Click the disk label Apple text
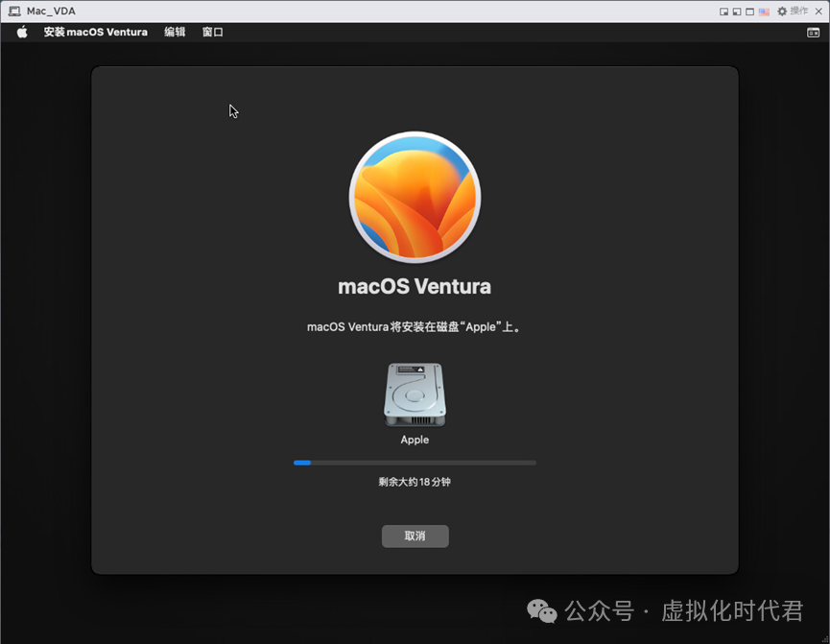830x644 pixels. coord(415,440)
